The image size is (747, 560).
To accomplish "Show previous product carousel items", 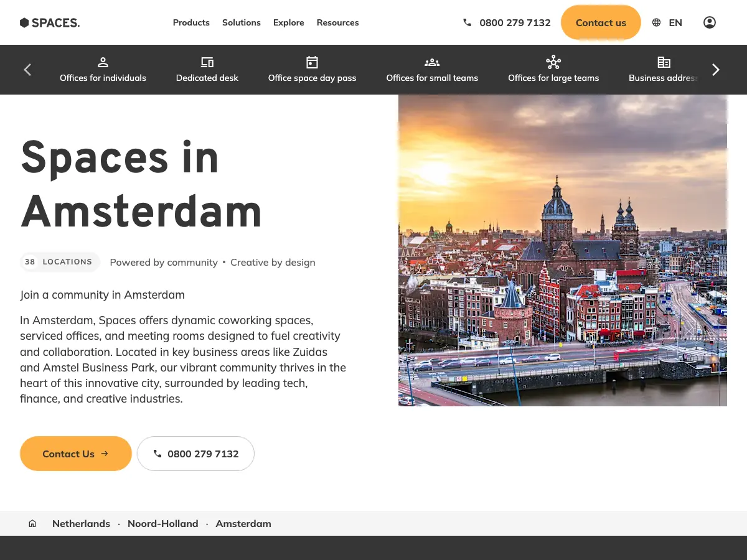I will pyautogui.click(x=27, y=70).
